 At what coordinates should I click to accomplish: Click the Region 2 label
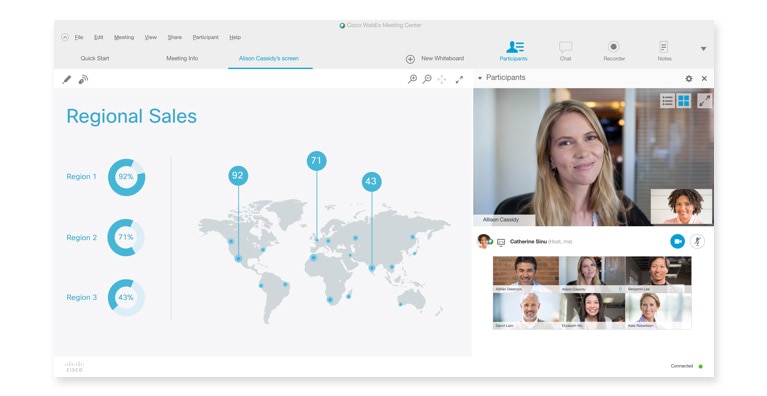(x=82, y=238)
